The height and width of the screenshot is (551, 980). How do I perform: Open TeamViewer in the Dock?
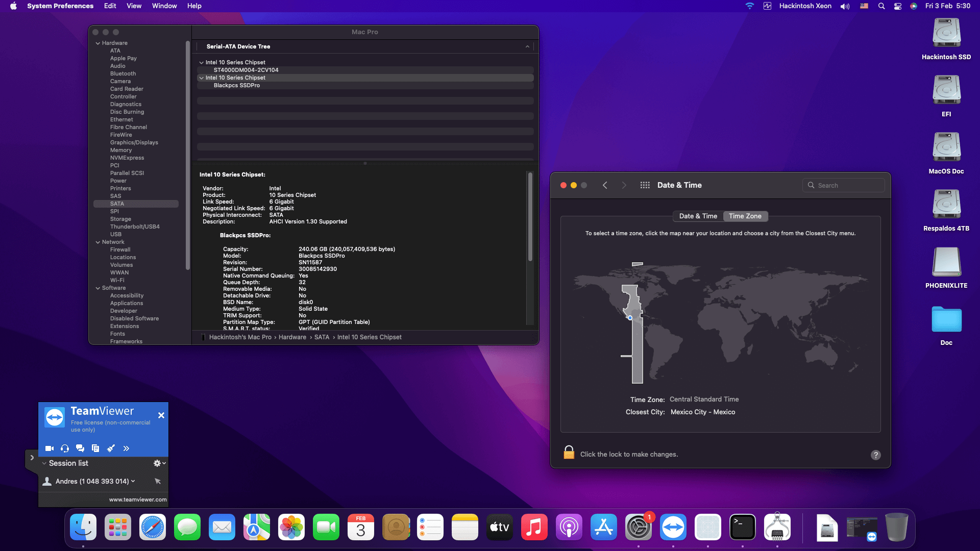(x=673, y=527)
